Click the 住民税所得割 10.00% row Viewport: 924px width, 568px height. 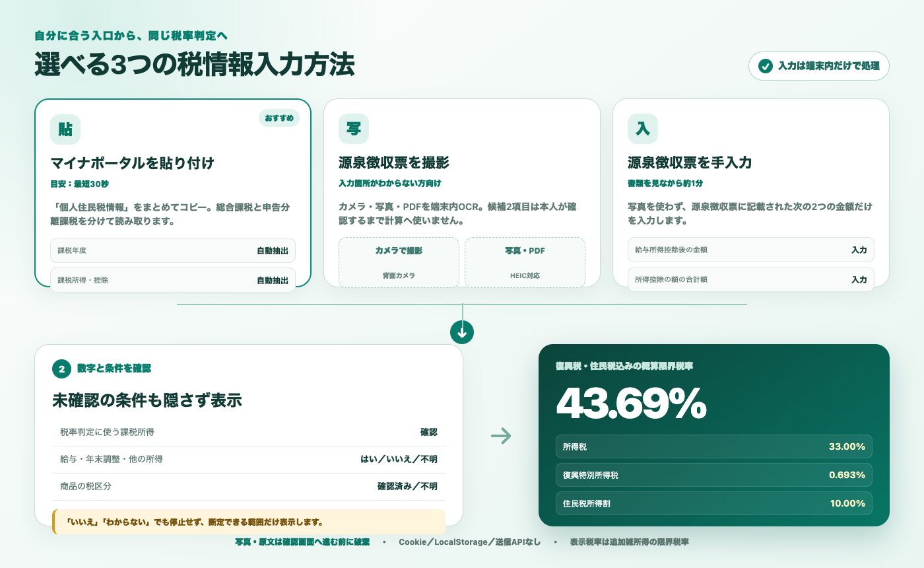pos(714,503)
